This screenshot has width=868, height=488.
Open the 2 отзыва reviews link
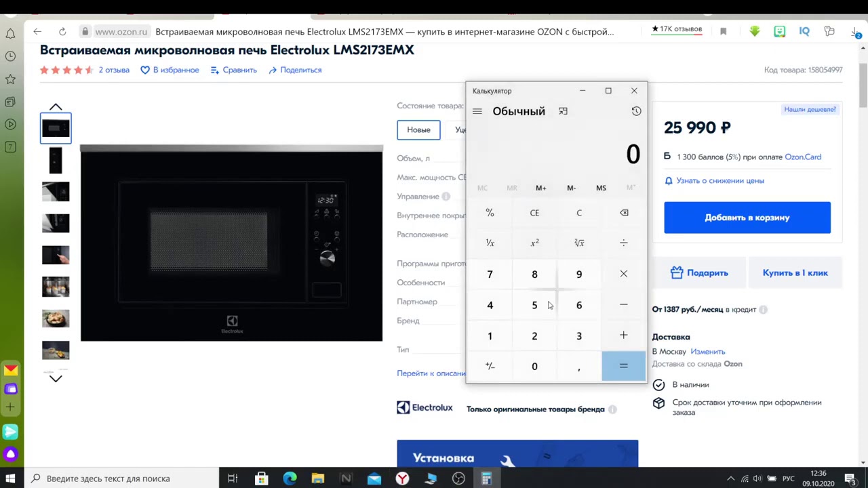114,70
